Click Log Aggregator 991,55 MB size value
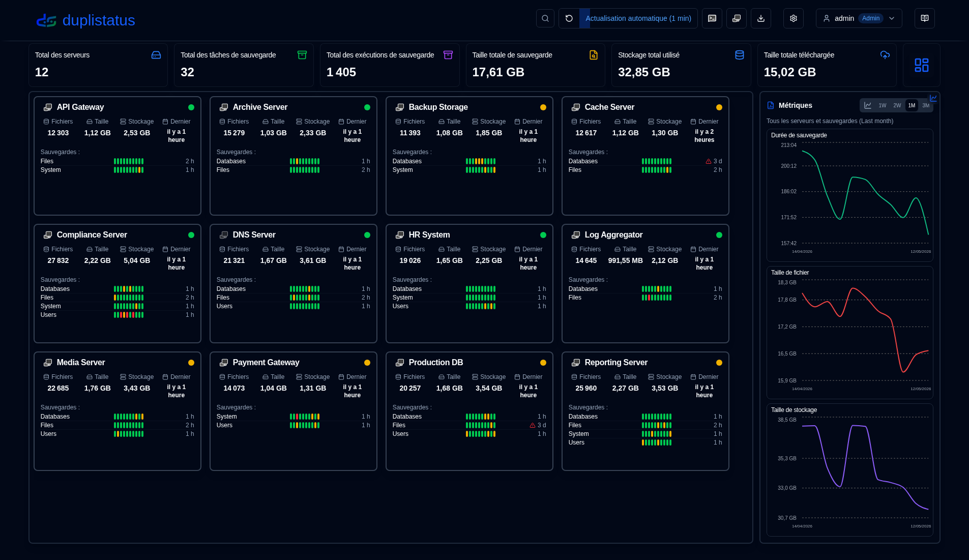This screenshot has height=560, width=969. [626, 260]
